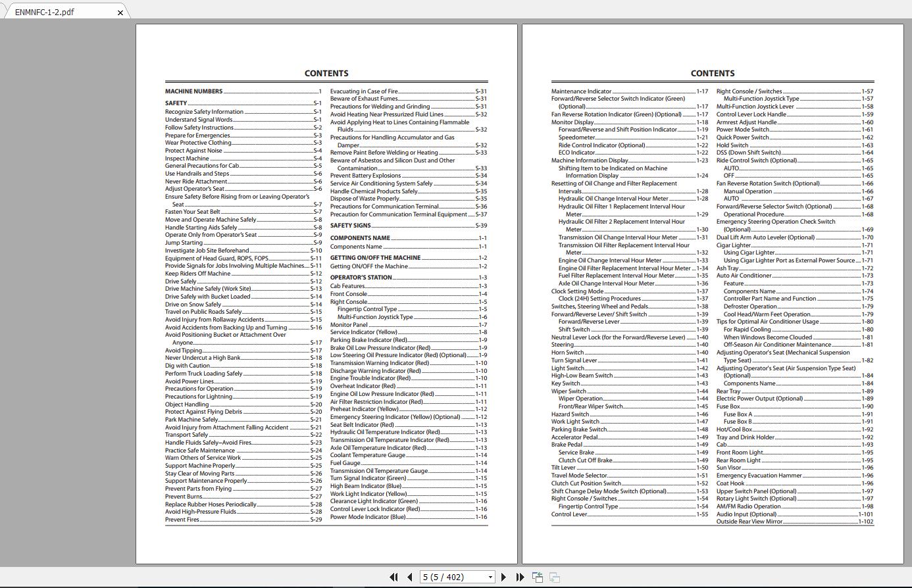Click the Keep Riders Off Machine entry
The width and height of the screenshot is (912, 588).
pos(243,274)
